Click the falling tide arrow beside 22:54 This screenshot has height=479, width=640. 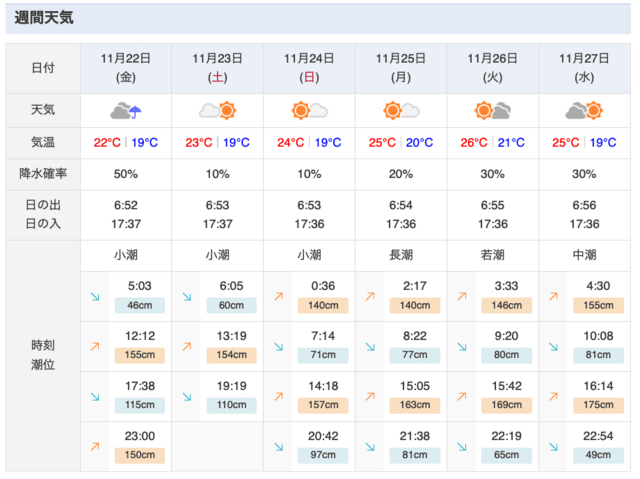(x=553, y=447)
